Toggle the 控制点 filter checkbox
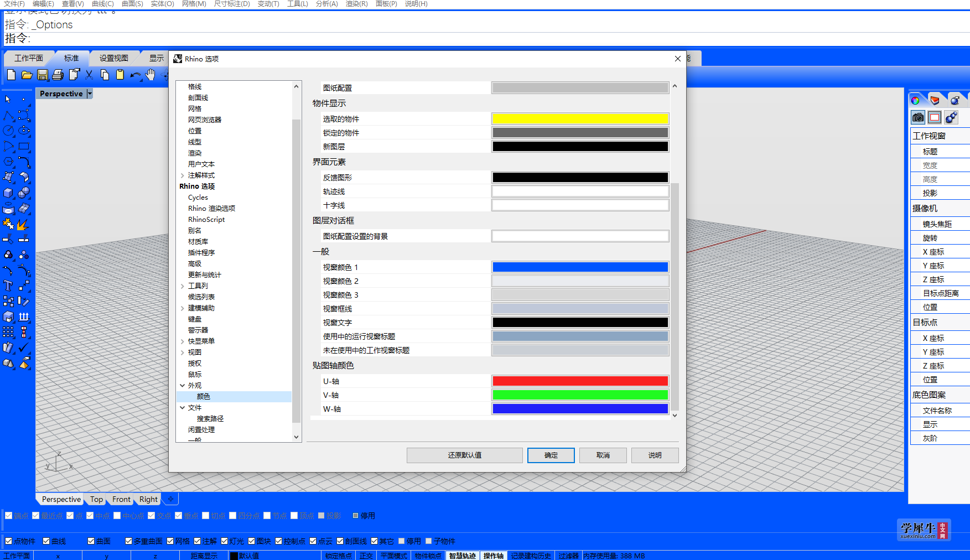970x560 pixels. pos(279,541)
